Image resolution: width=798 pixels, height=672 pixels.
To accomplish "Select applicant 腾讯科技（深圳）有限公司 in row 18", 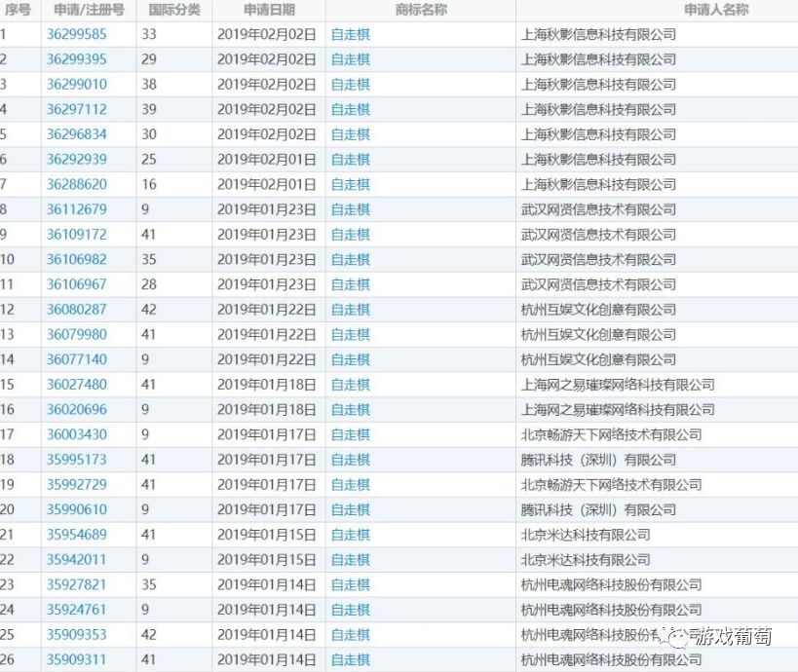I will [x=598, y=460].
